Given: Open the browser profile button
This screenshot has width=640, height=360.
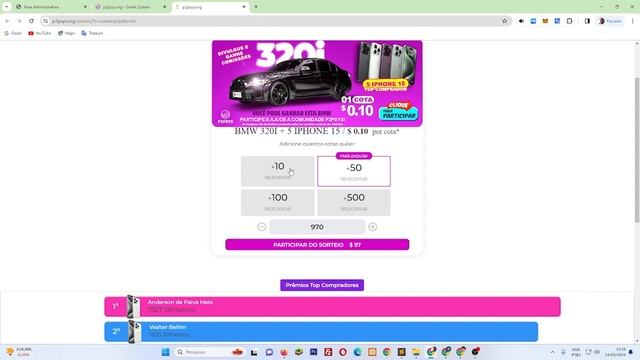Looking at the screenshot, I should coord(610,21).
